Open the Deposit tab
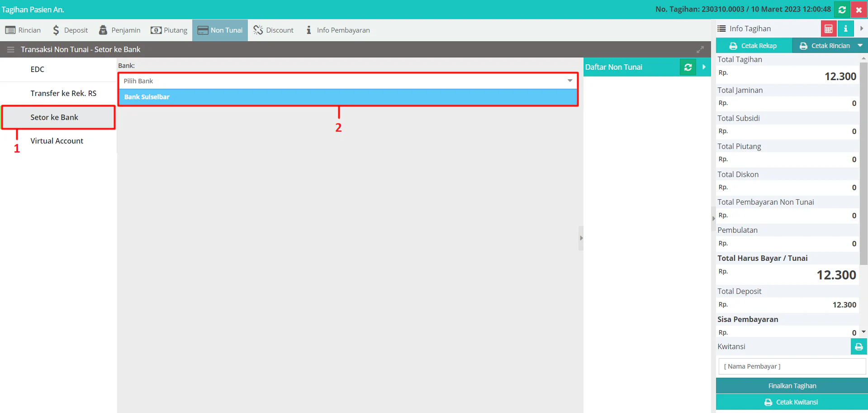 [70, 30]
